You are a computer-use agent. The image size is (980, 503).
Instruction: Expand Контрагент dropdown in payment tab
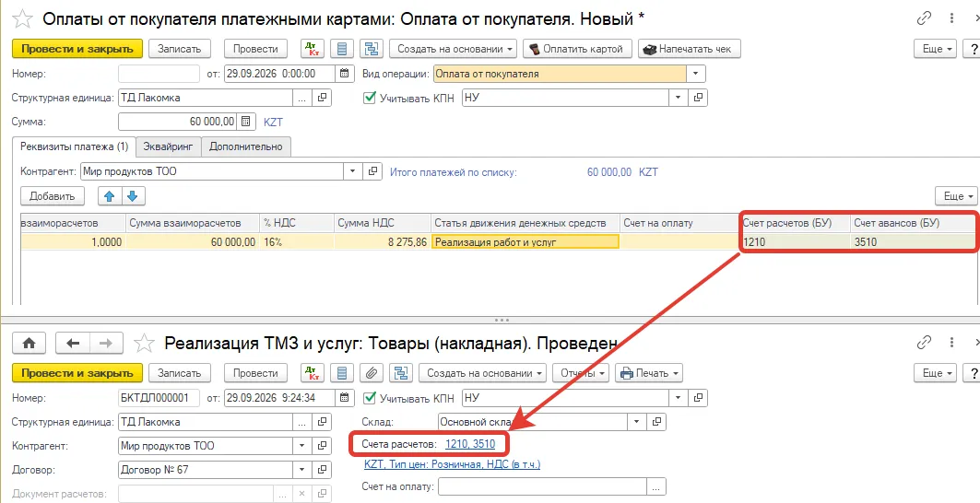coord(352,171)
